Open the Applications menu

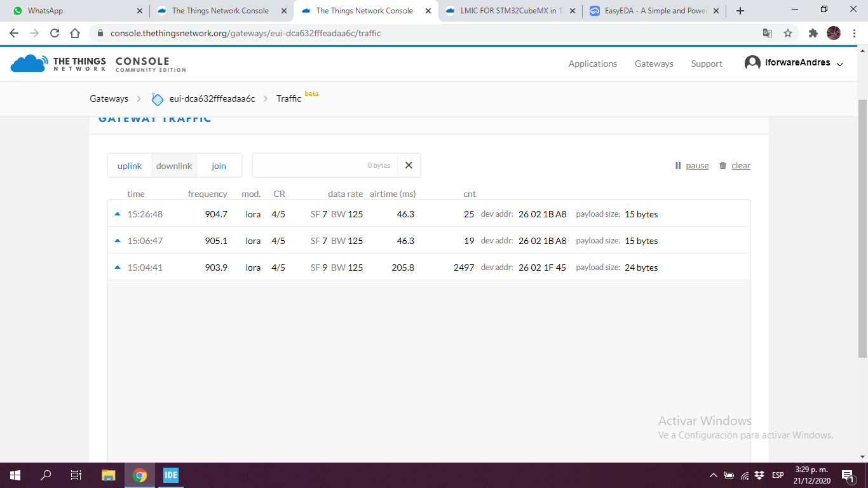click(x=592, y=64)
